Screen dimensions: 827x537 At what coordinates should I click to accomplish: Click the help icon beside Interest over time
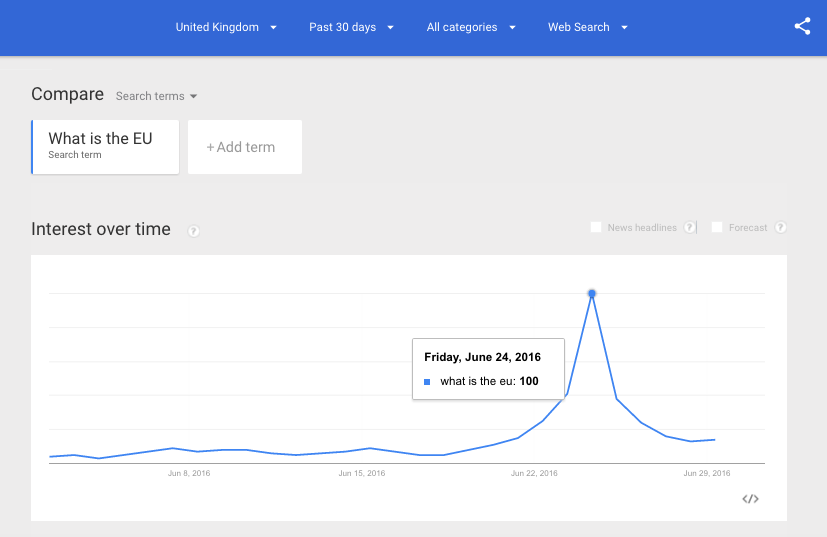coord(194,231)
